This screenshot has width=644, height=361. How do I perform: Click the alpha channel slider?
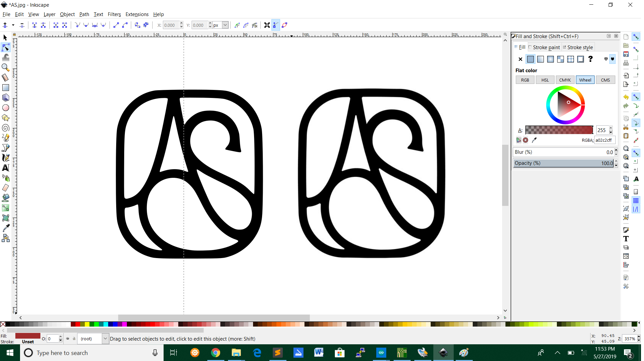point(559,130)
